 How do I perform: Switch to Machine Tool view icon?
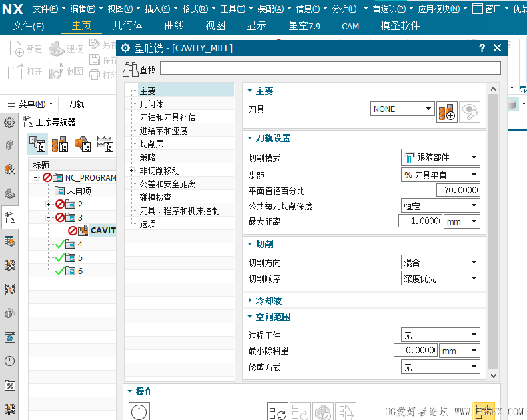(59, 144)
